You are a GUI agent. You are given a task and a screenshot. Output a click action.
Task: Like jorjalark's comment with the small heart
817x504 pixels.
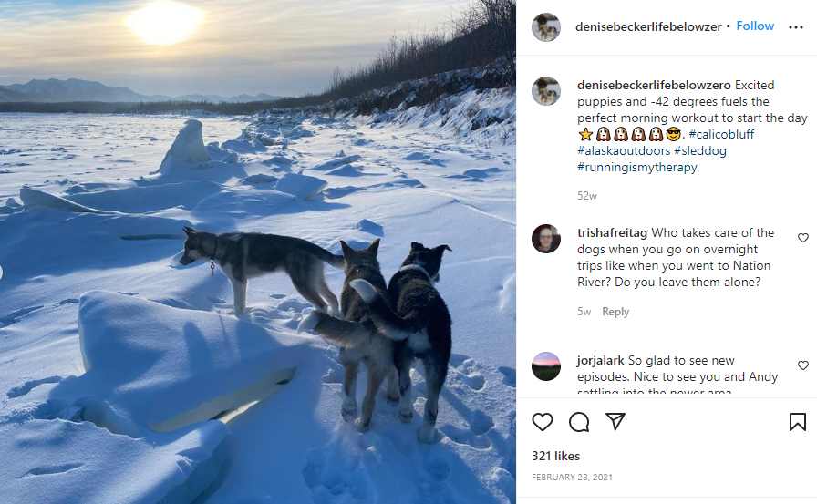(x=803, y=365)
